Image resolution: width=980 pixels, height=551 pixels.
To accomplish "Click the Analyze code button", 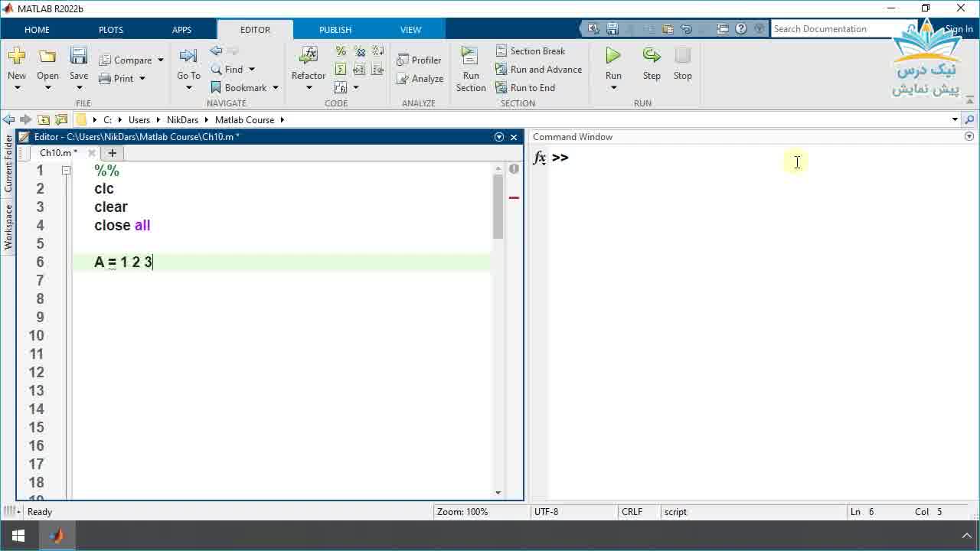I will click(x=420, y=78).
